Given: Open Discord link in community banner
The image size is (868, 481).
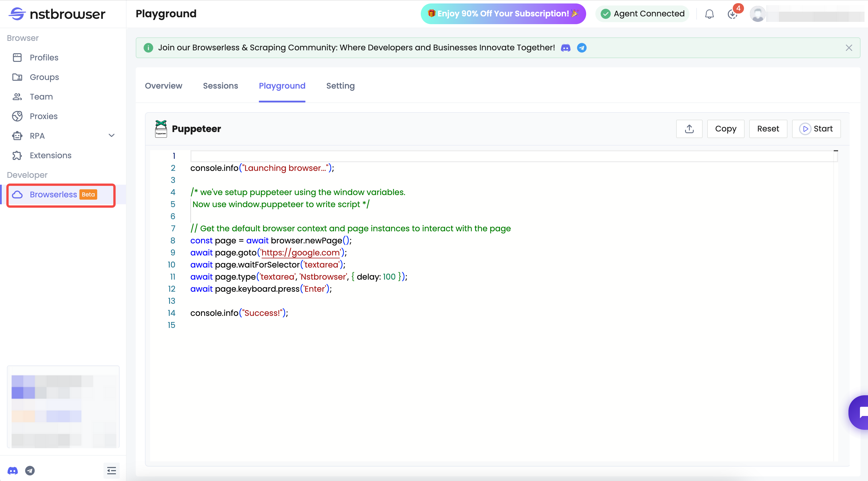Looking at the screenshot, I should [x=565, y=48].
